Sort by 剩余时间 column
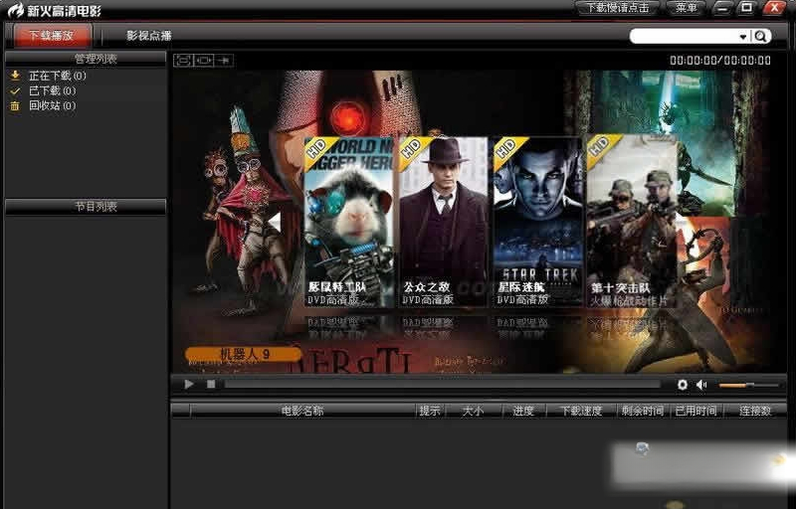Screen dimensions: 796x509 pyautogui.click(x=643, y=411)
